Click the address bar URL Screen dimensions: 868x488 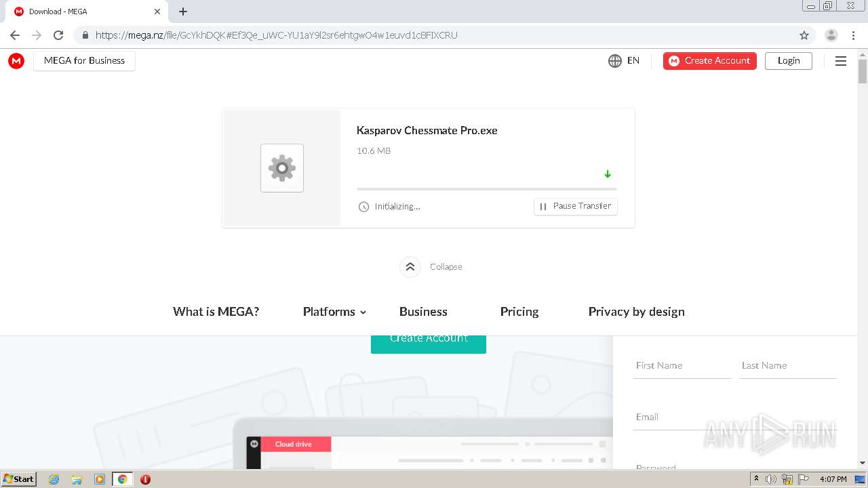pyautogui.click(x=276, y=35)
